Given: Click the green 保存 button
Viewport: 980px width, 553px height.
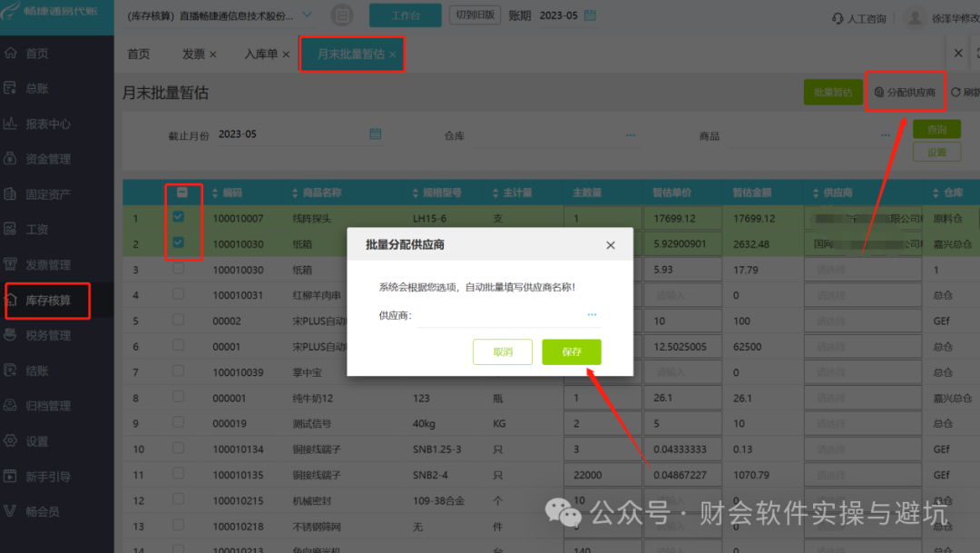Looking at the screenshot, I should click(x=572, y=351).
